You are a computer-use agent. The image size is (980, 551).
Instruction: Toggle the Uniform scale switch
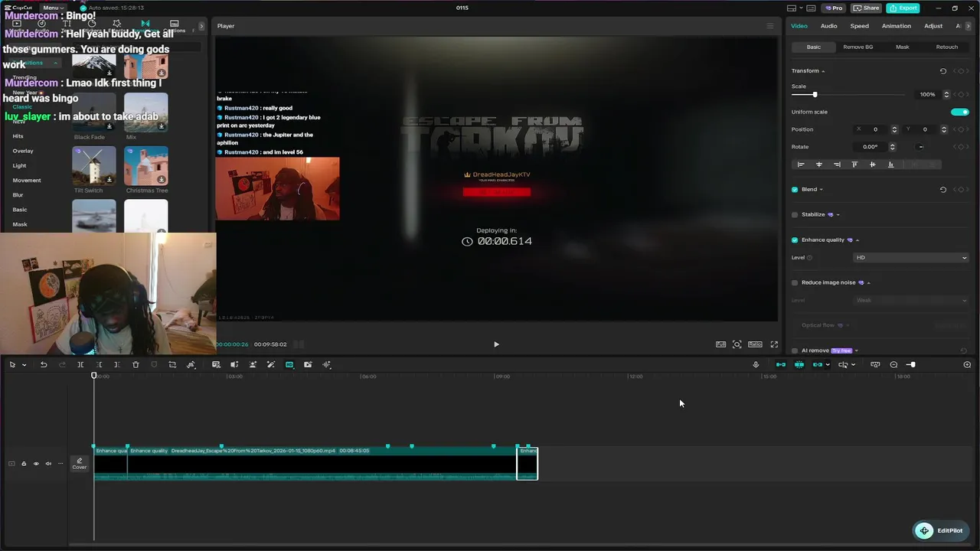click(960, 112)
